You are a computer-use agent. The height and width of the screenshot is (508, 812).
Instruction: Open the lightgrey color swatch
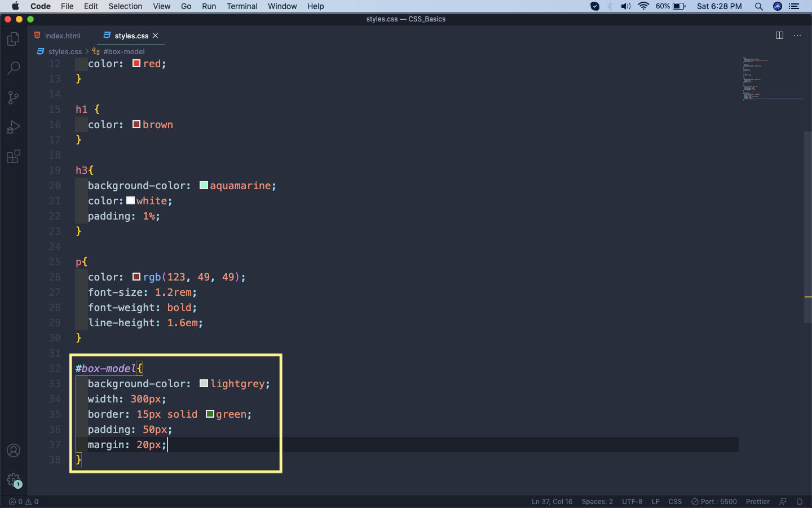click(204, 383)
